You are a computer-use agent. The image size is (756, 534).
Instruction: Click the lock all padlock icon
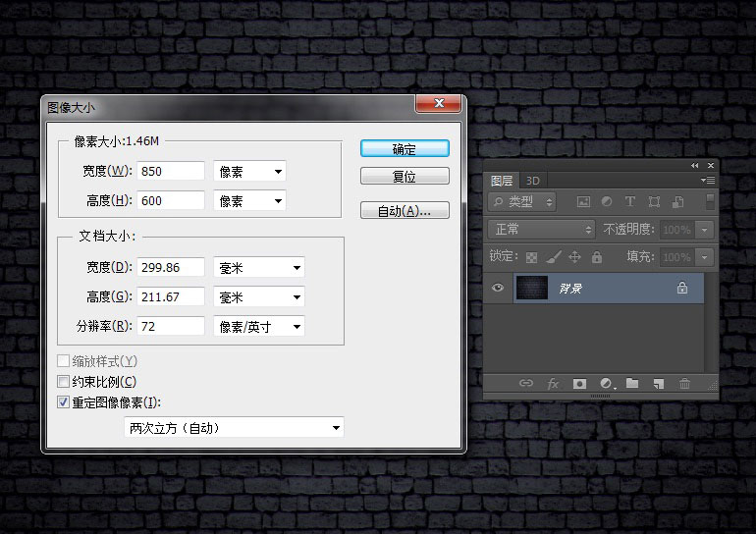point(597,257)
